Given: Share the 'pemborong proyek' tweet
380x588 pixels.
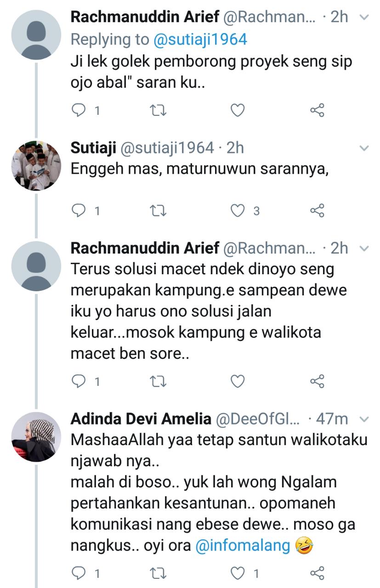Looking at the screenshot, I should [317, 110].
